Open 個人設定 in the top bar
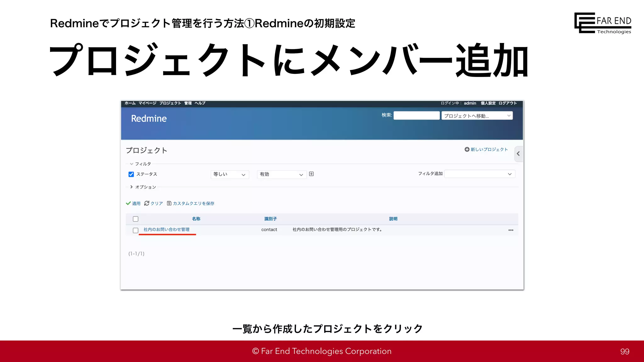 [x=488, y=103]
